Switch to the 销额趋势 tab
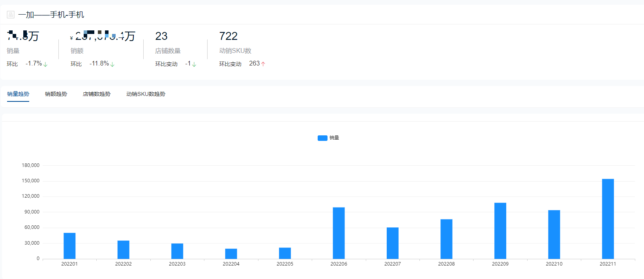 (x=56, y=94)
